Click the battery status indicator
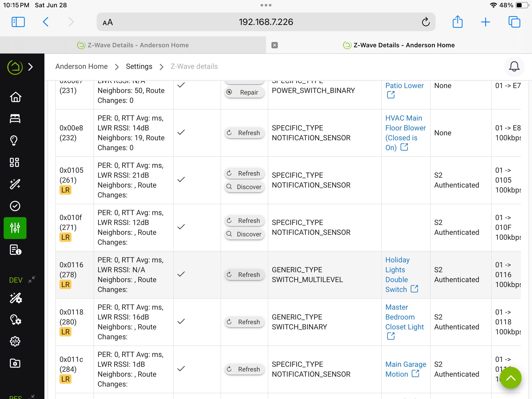Viewport: 532px width, 399px height. click(522, 5)
